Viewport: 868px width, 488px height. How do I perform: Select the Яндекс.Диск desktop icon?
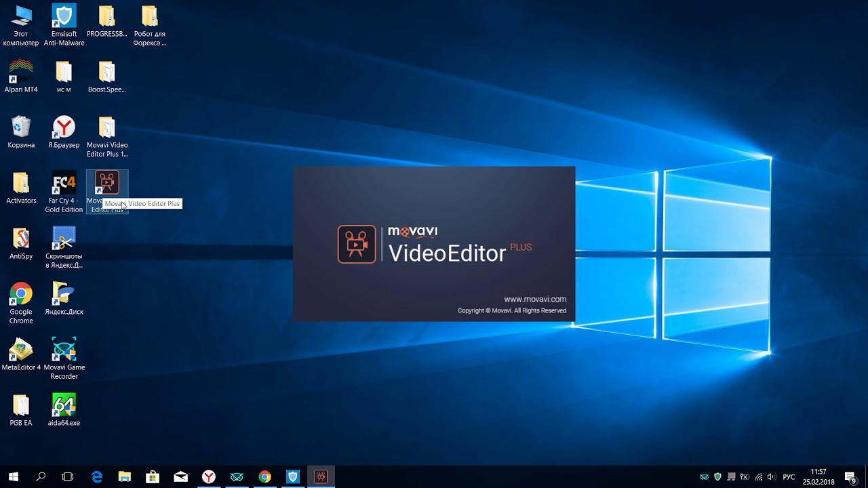(x=64, y=299)
